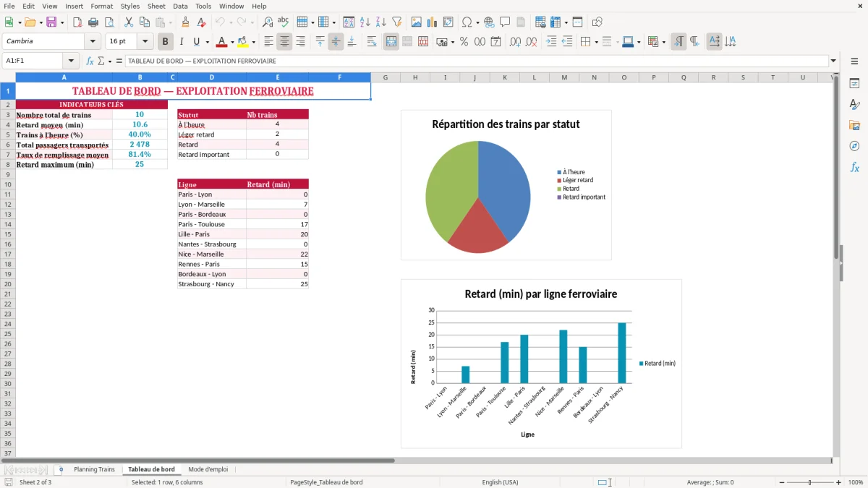This screenshot has height=488, width=868.
Task: Toggle Underline formatting
Action: click(x=196, y=42)
